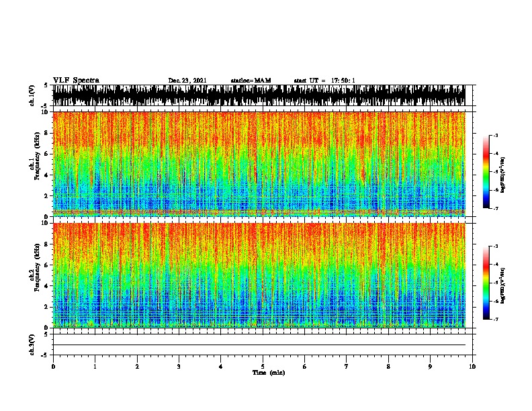532x411 pixels.
Task: Click the 'ch.3(V)' axis label
Action: [32, 345]
